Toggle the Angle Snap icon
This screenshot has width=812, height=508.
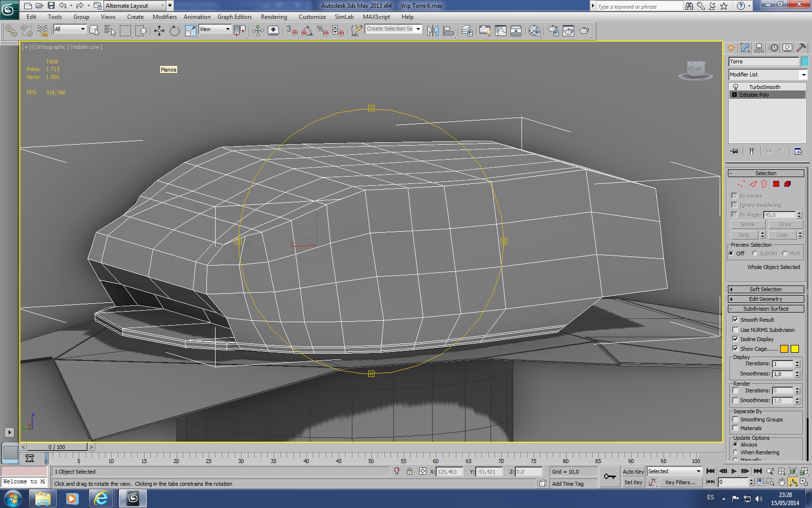pos(306,31)
